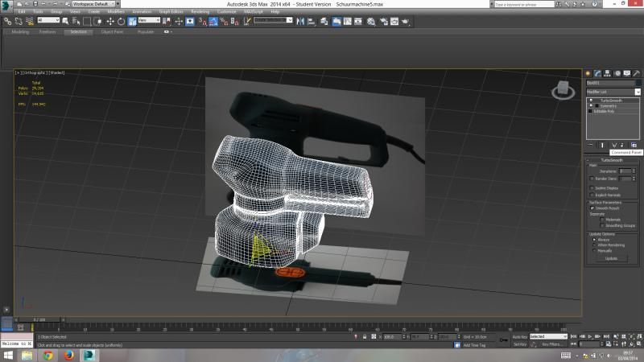Open the Rendering menu
644x362 pixels.
pos(200,12)
